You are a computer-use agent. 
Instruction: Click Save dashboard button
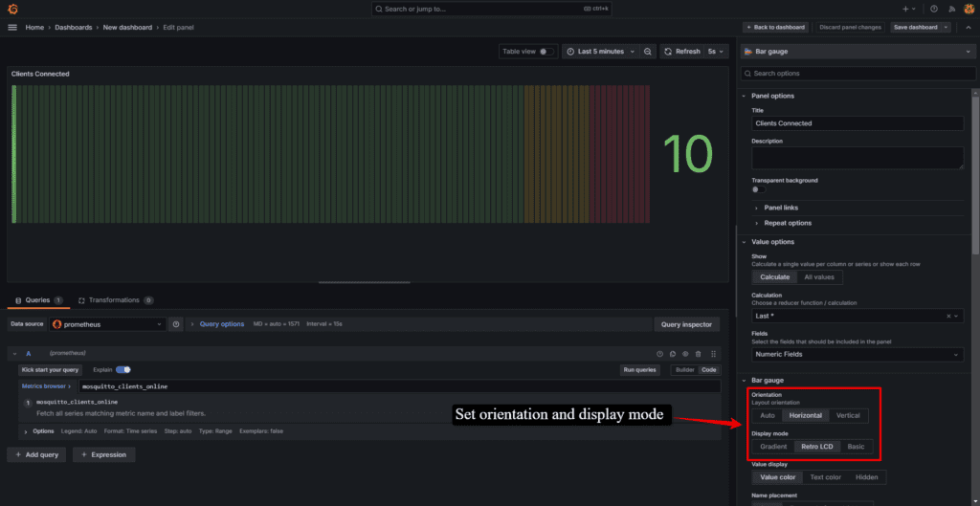point(916,28)
